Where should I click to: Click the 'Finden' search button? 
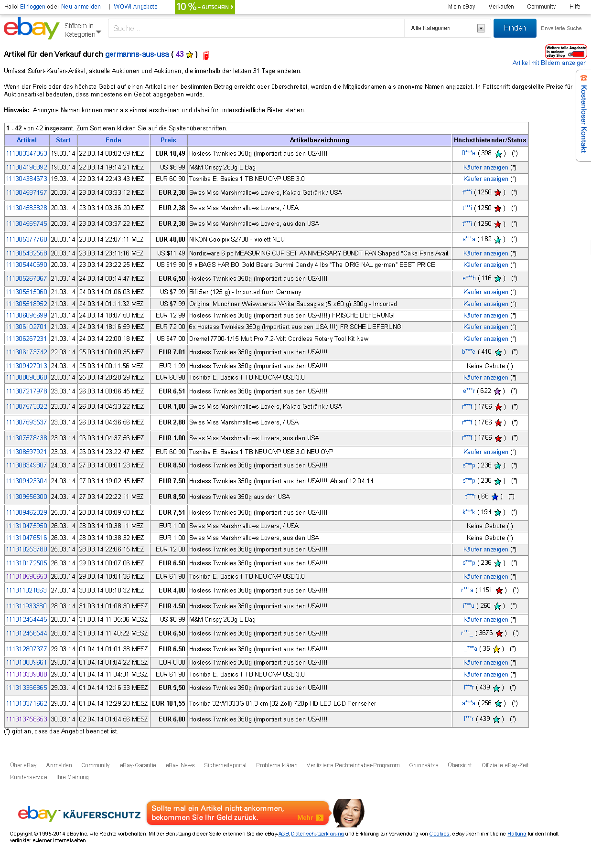pos(515,28)
